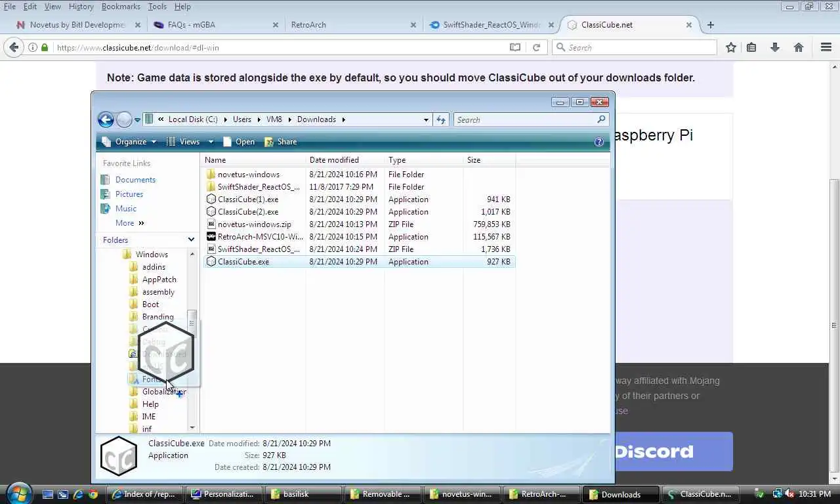The width and height of the screenshot is (840, 504).
Task: Sort files by Date modified column
Action: coord(345,160)
